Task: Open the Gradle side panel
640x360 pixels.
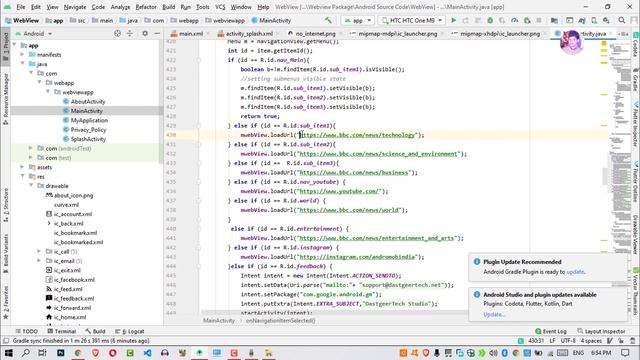Action: [636, 80]
